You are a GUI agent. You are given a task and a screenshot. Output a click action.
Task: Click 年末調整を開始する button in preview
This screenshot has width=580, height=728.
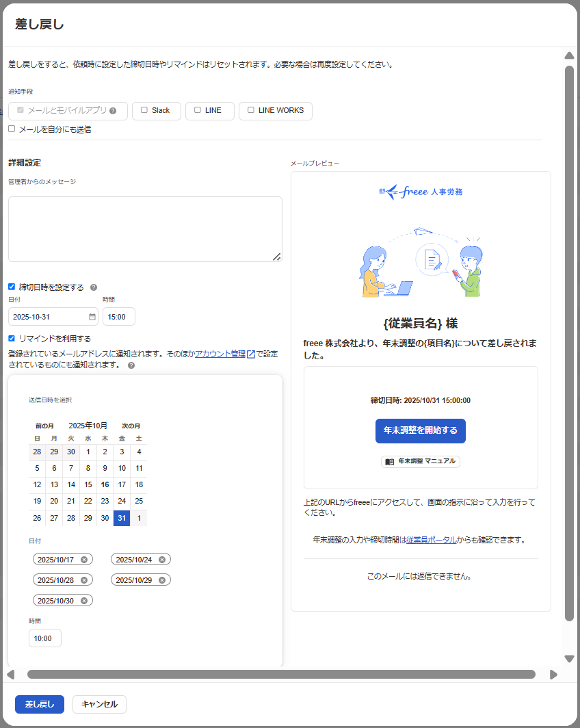(x=421, y=431)
